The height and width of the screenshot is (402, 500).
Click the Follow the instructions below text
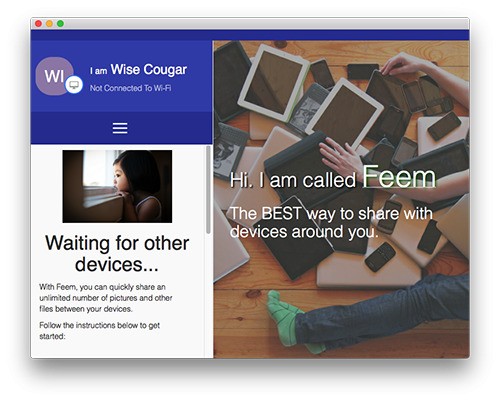point(99,330)
